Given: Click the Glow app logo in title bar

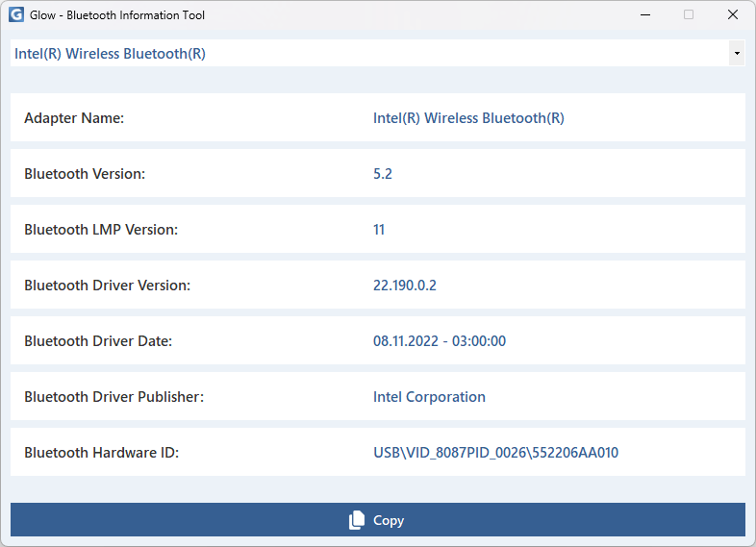Looking at the screenshot, I should tap(16, 15).
